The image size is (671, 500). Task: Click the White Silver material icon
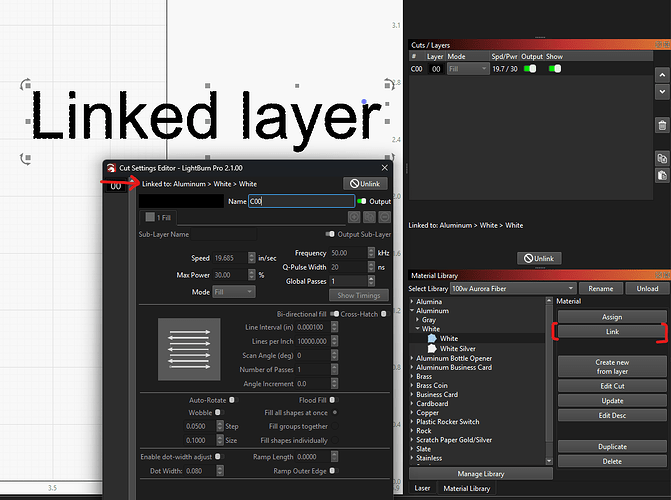[432, 348]
